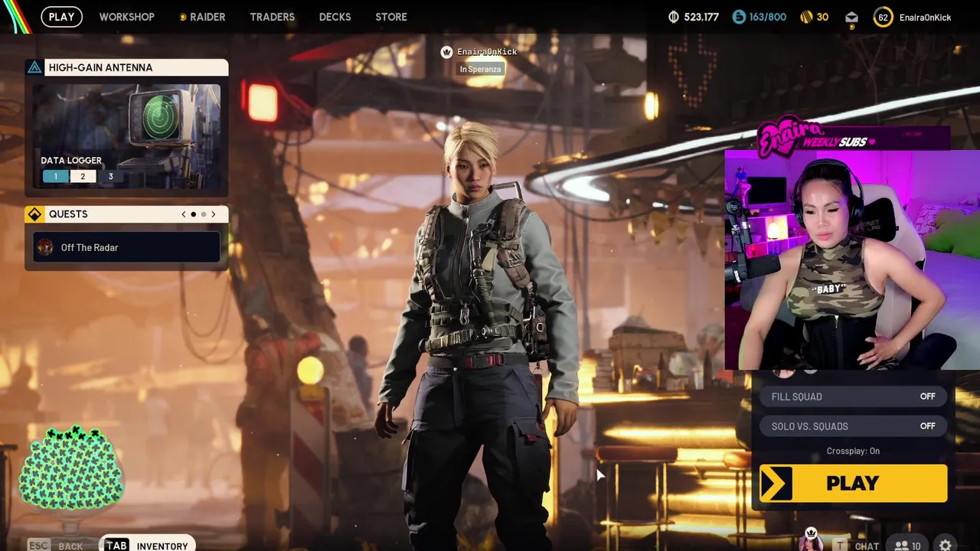Start matchmaking with the yellow PLAY button

[853, 484]
